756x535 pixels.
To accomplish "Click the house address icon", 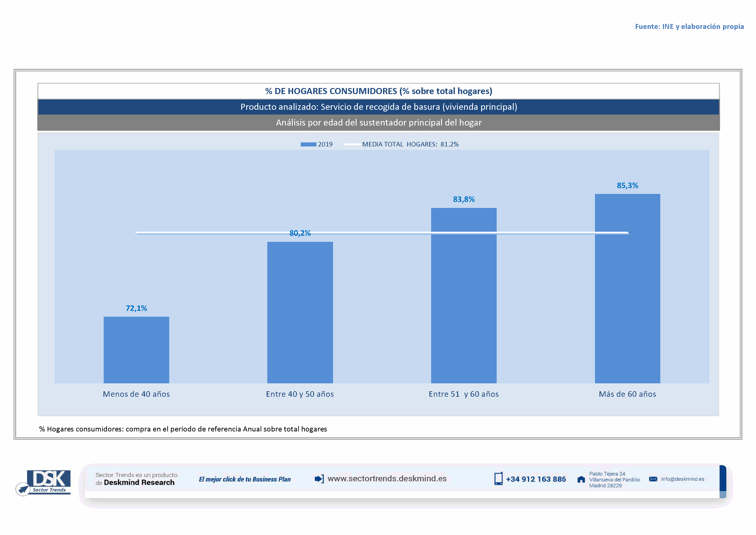I will click(581, 479).
